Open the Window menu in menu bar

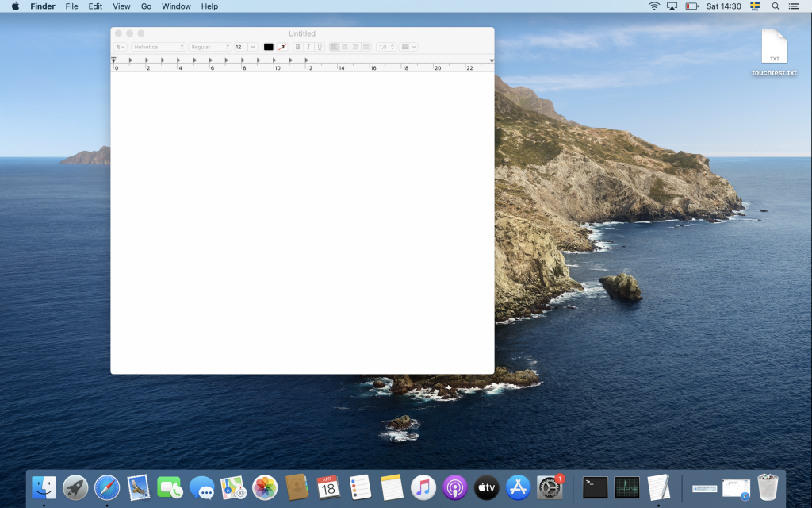pyautogui.click(x=176, y=6)
